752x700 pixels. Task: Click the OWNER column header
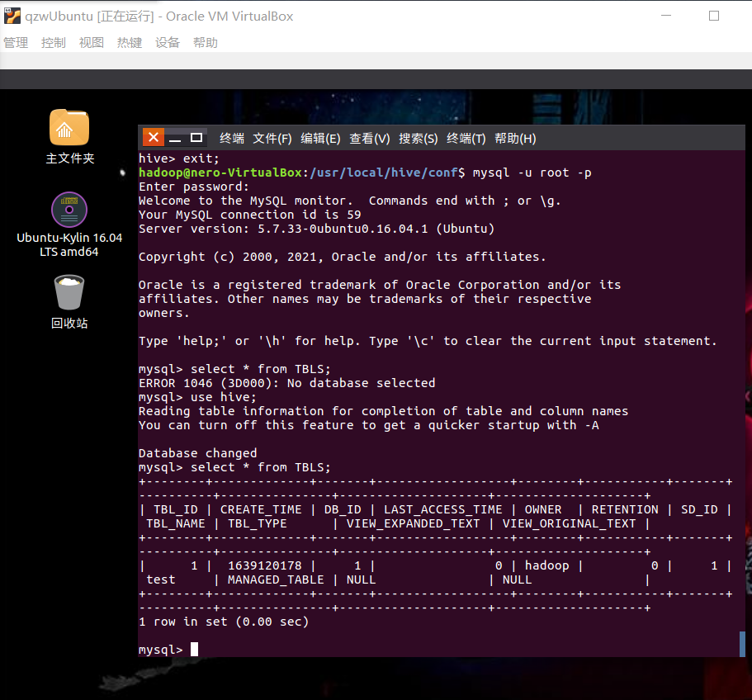543,509
